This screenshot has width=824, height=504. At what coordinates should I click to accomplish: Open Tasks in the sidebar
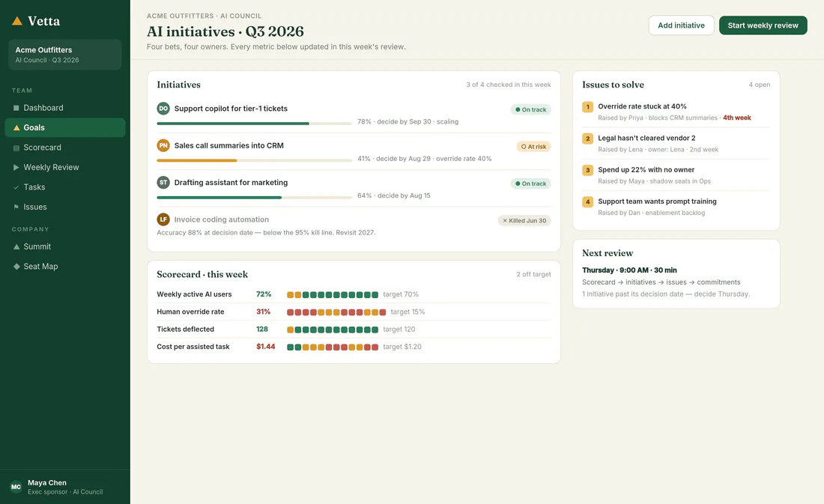pos(65,187)
